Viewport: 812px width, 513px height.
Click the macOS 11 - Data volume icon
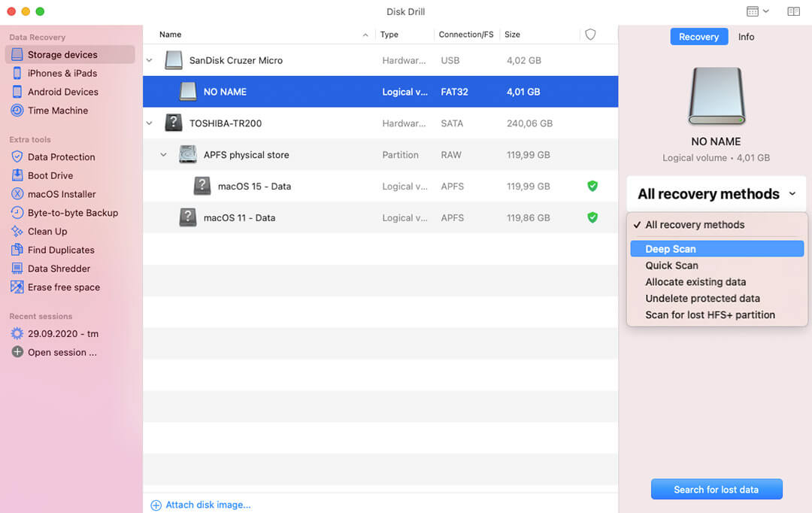187,217
